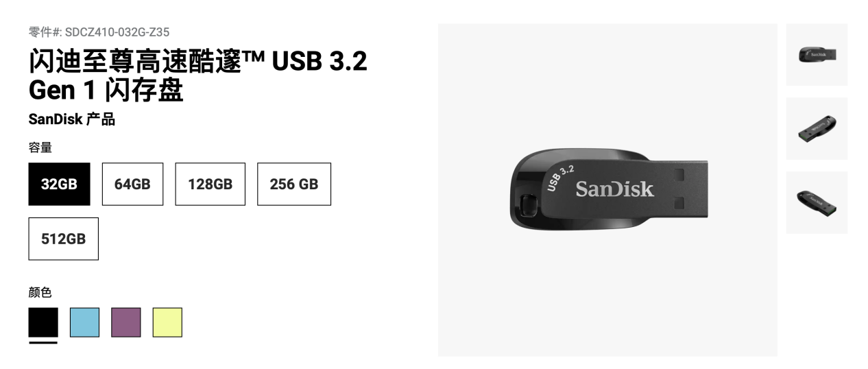Open the first side-view product thumbnail

point(817,55)
